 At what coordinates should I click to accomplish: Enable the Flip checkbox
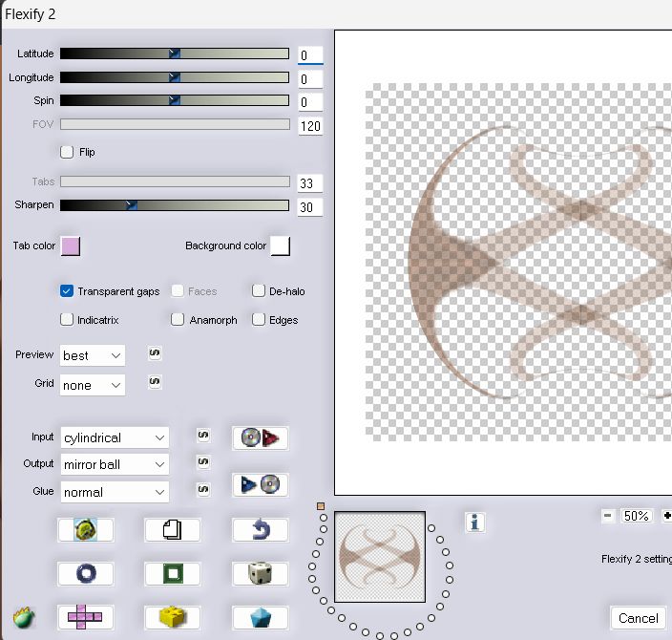[x=67, y=152]
